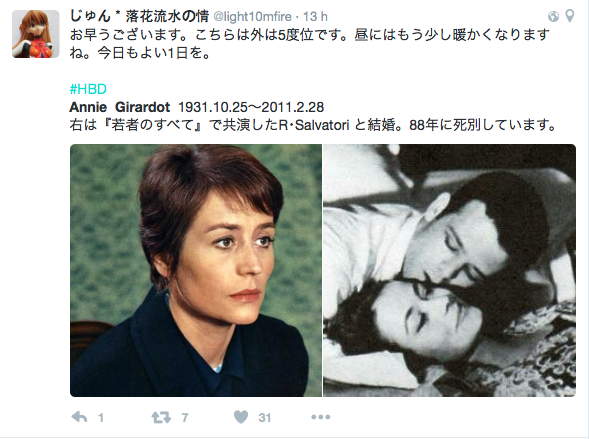
Task: Click the bold Annie Girardot name text
Action: tap(120, 107)
